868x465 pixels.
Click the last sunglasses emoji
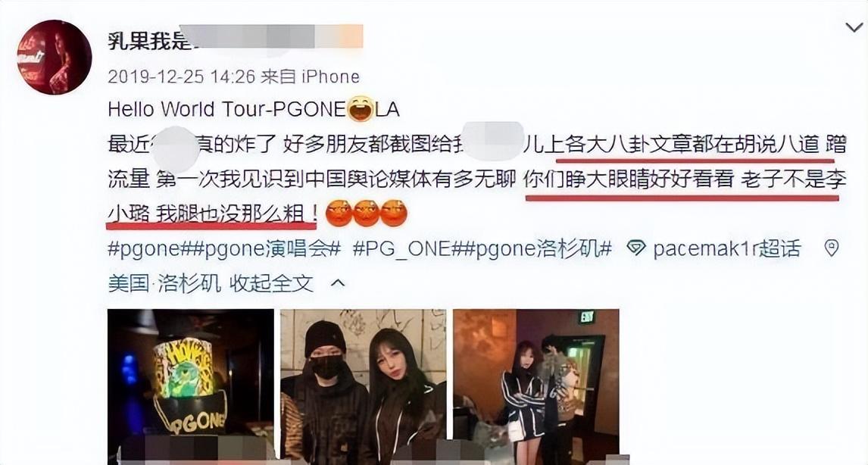pos(394,213)
